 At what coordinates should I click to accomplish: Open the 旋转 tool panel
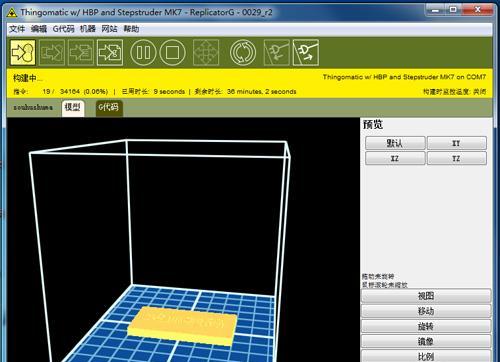[426, 326]
